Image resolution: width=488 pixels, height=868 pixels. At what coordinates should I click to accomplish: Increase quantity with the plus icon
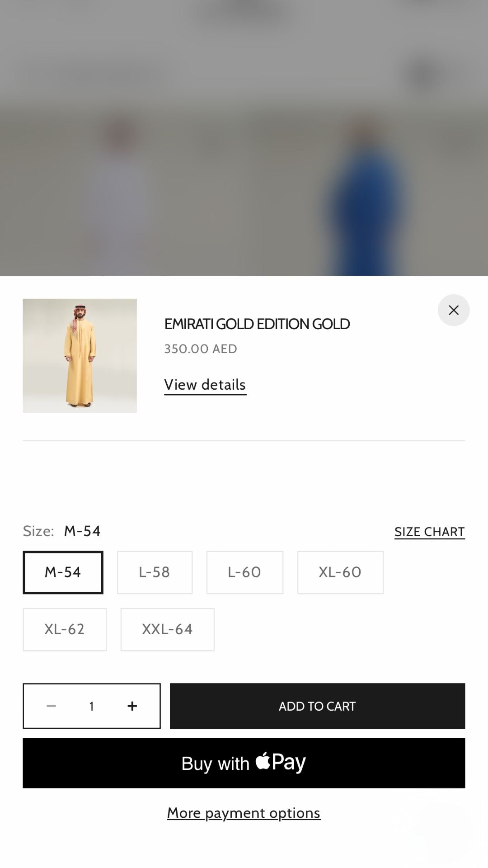132,706
